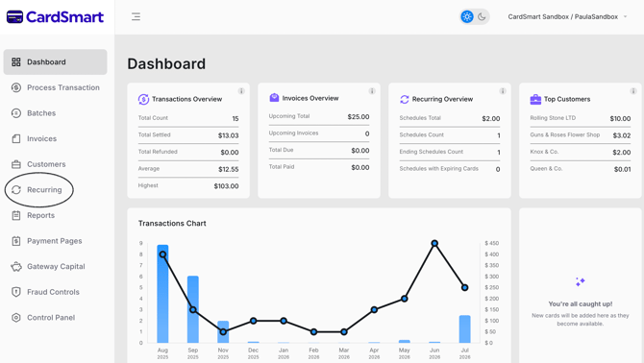Select Upcoming Total $25.00
This screenshot has height=363, width=644.
point(359,117)
